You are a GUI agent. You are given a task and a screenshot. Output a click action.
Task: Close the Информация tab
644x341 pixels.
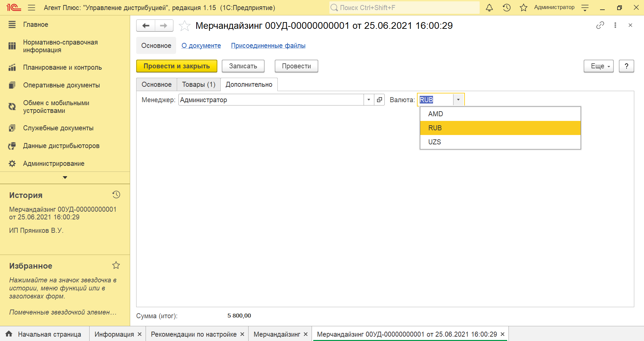(140, 334)
